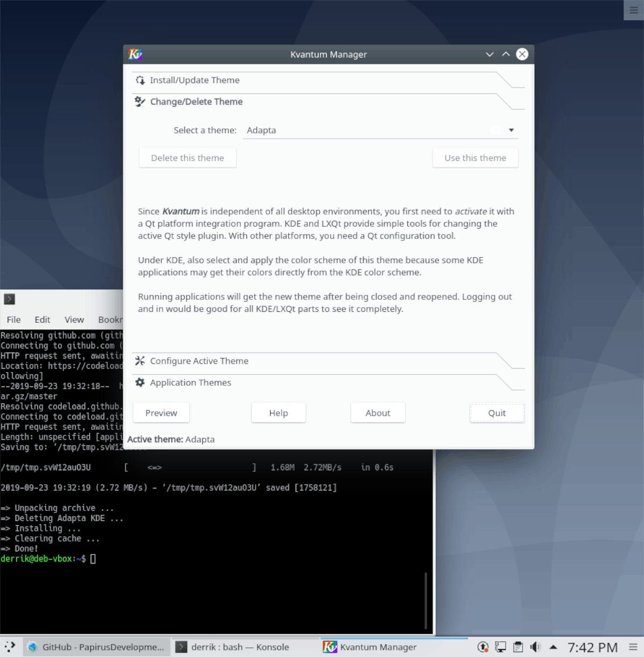Open the clipboard manager in the system tray
This screenshot has width=644, height=657.
click(x=518, y=647)
